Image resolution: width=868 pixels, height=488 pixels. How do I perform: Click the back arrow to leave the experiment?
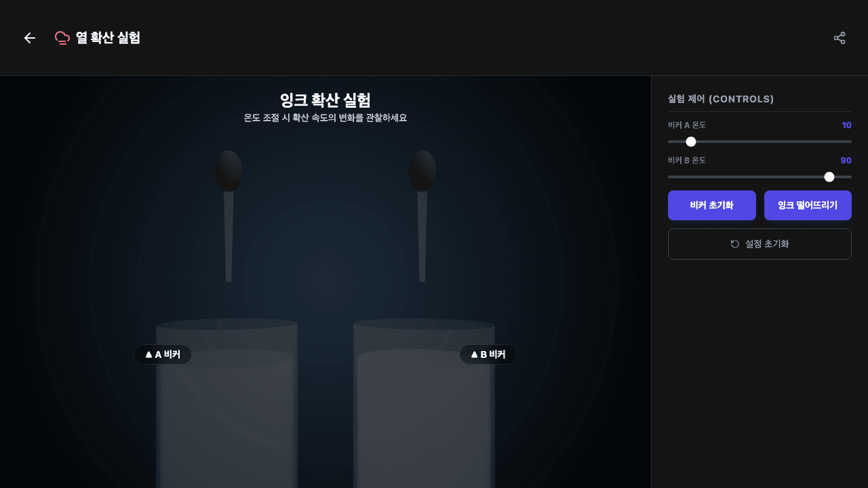tap(29, 38)
